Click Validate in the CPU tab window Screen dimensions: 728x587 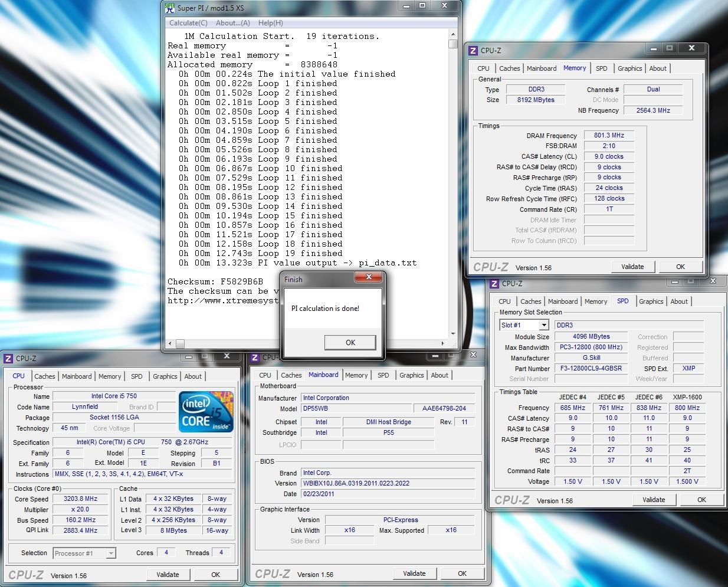pos(168,575)
